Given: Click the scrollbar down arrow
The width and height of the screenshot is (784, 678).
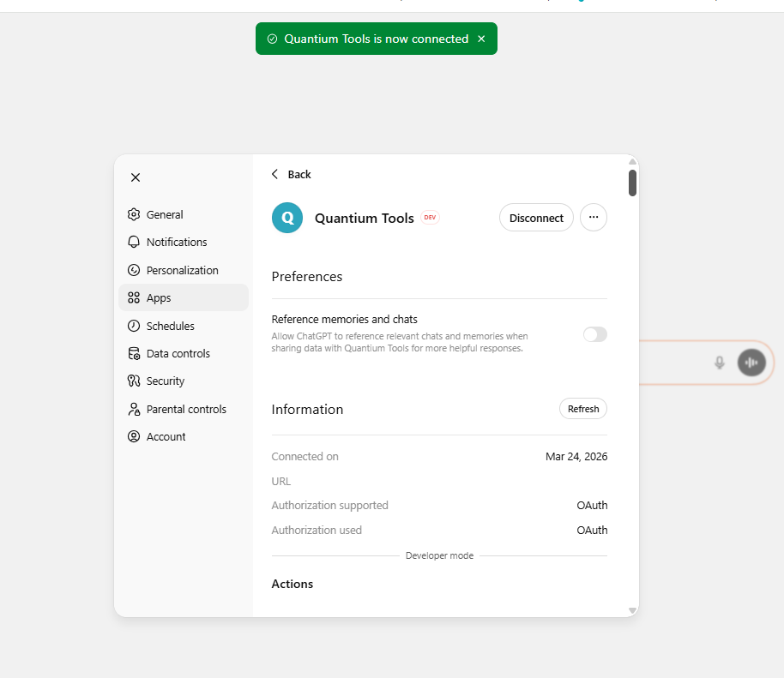Looking at the screenshot, I should (x=632, y=610).
